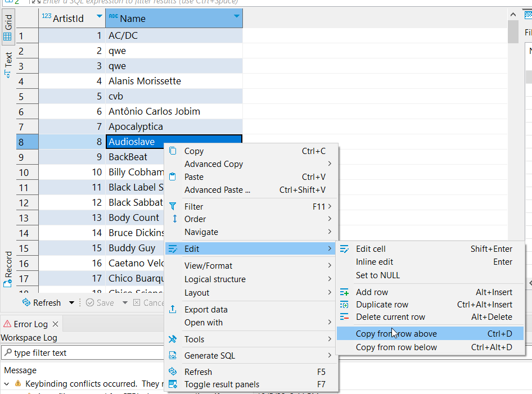The height and width of the screenshot is (394, 532).
Task: Expand the Refresh dropdown arrow
Action: tap(71, 302)
